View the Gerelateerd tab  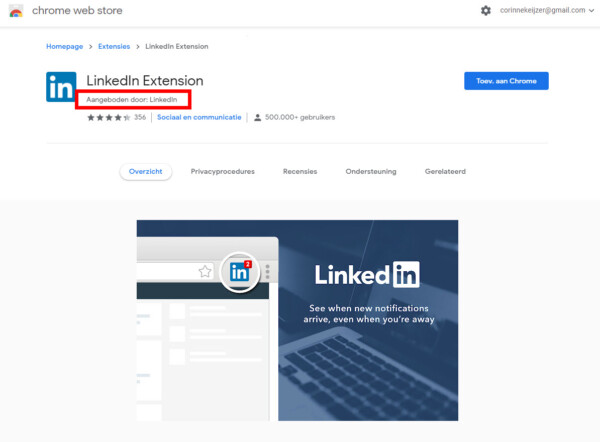coord(446,171)
